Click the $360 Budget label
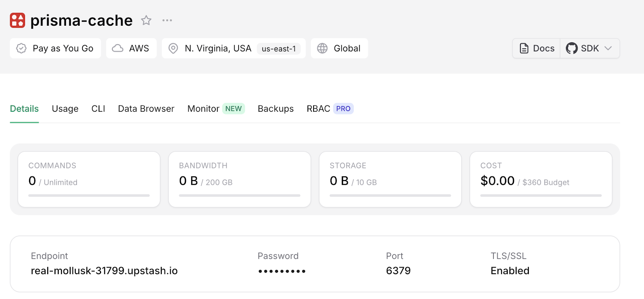This screenshot has height=299, width=644. [x=546, y=182]
